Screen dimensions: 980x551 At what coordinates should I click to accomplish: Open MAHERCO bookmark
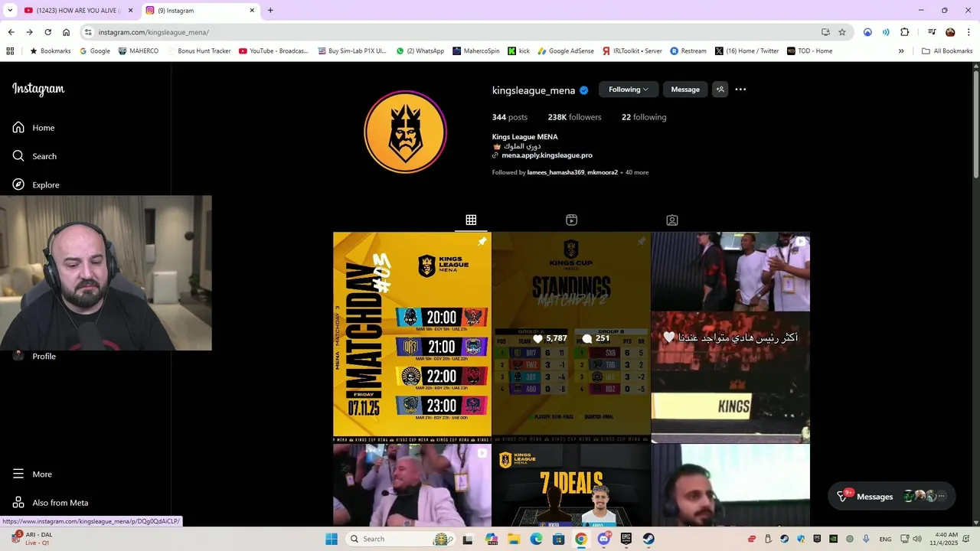coord(139,51)
